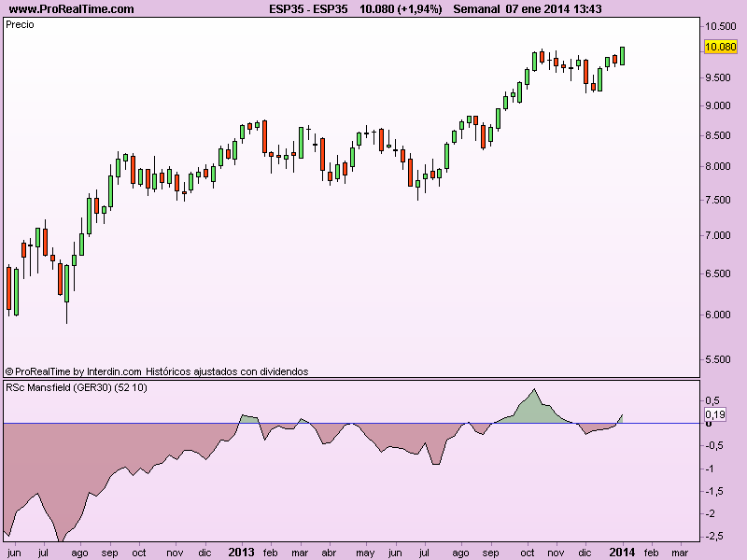Click the 10.080 (+1,94%) quote value
The width and height of the screenshot is (747, 560).
[401, 9]
